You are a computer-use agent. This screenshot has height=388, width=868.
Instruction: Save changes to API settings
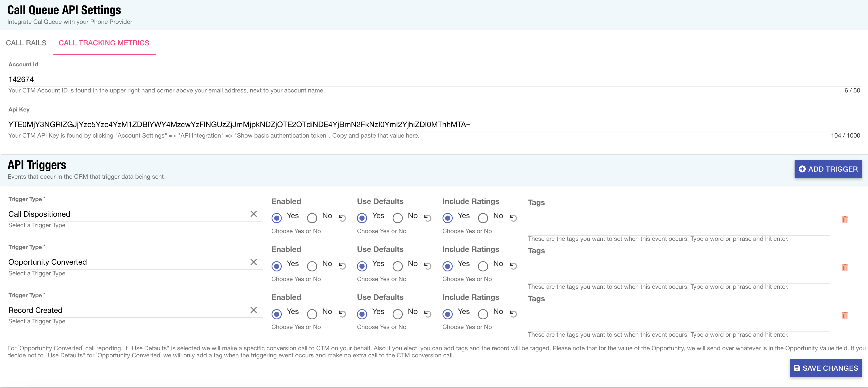(x=825, y=368)
